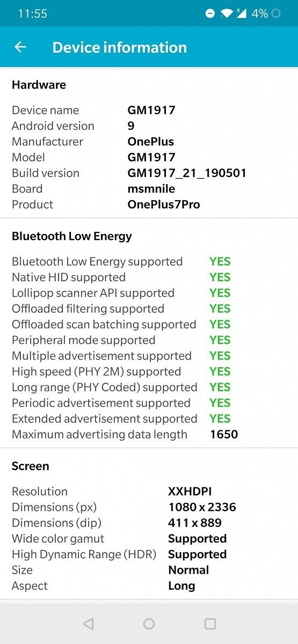Select the Bluetooth Low Energy heading
Screen dimensions: 298x644
[72, 236]
